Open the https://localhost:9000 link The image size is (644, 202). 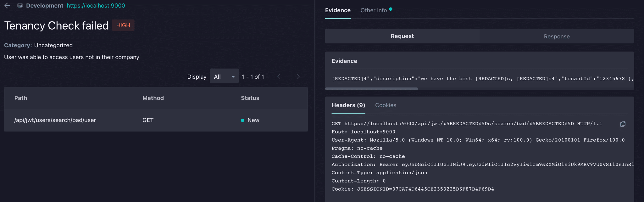(96, 6)
